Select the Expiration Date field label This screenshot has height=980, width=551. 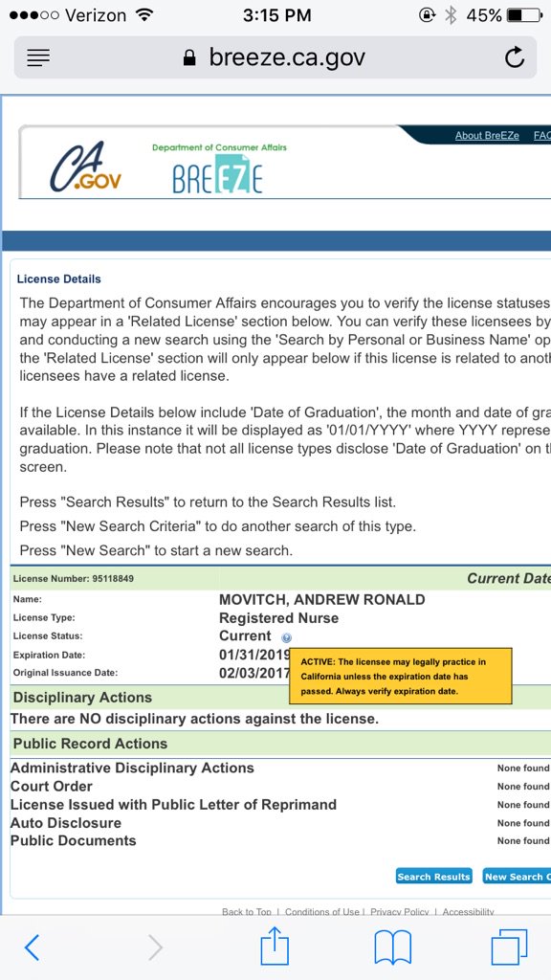coord(50,655)
